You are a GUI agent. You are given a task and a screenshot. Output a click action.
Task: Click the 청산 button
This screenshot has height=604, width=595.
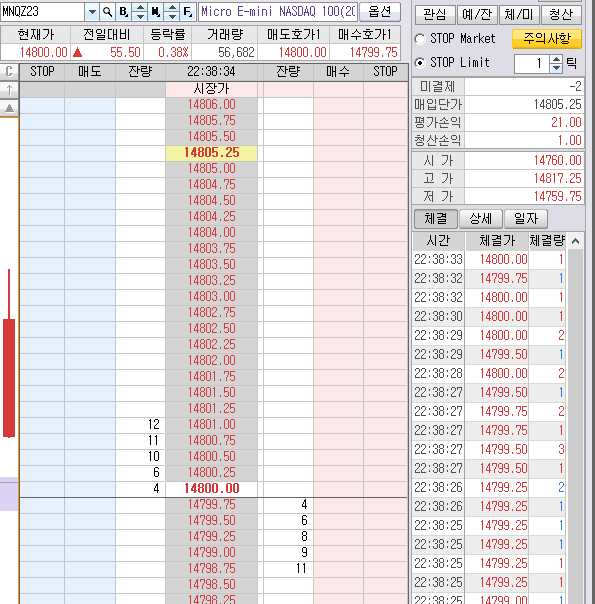click(x=561, y=15)
